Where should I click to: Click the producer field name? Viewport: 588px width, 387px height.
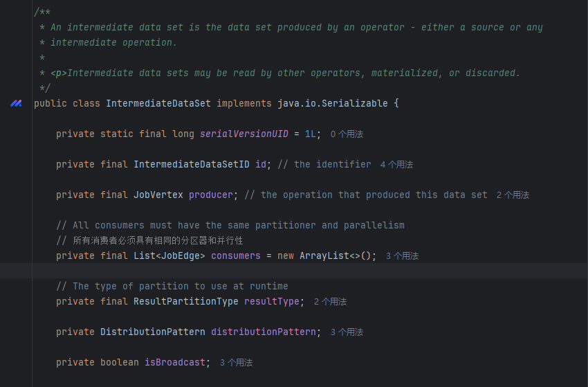211,195
